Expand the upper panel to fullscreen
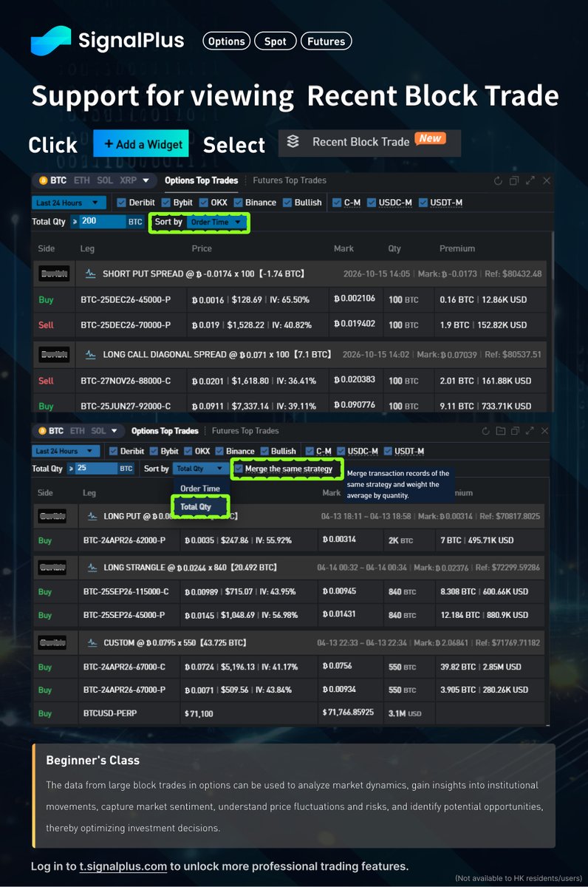588x887 pixels. coord(530,180)
